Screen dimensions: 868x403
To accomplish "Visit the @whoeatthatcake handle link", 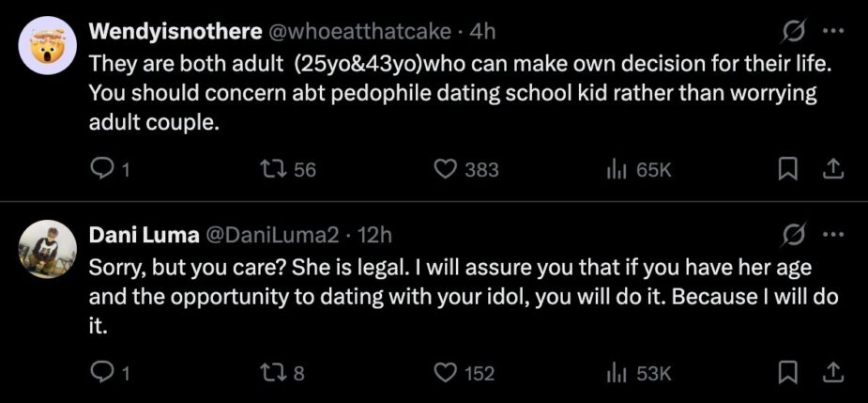I will [359, 32].
